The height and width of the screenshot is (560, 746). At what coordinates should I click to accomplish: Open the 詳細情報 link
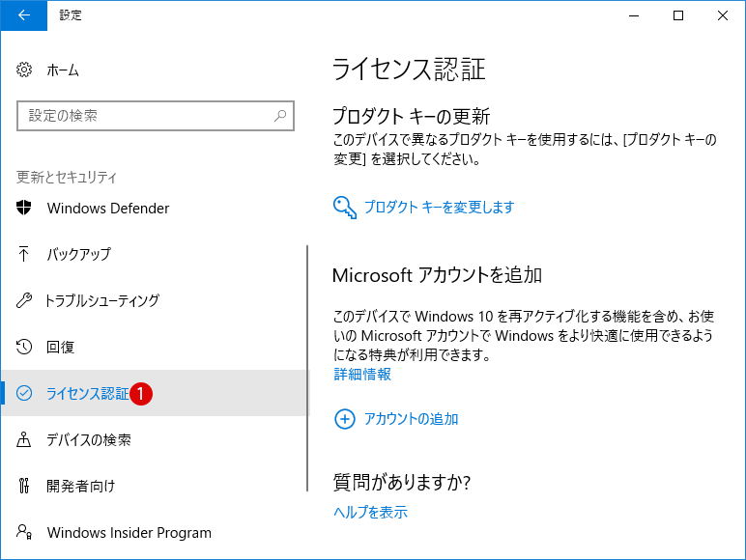[362, 374]
